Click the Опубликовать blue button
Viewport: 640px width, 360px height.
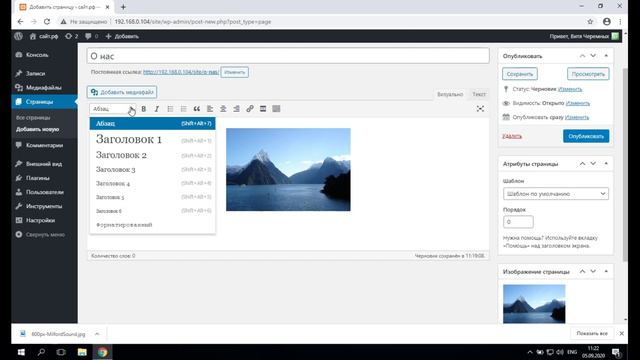[586, 136]
